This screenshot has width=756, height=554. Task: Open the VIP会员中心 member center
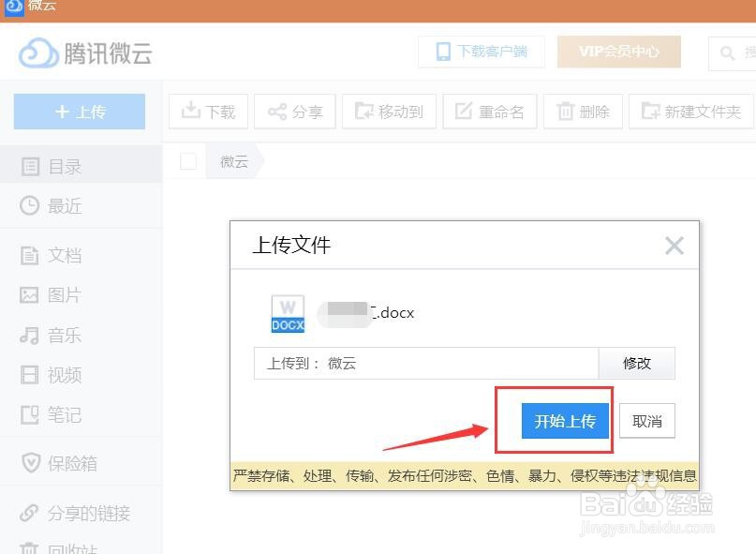coord(619,52)
